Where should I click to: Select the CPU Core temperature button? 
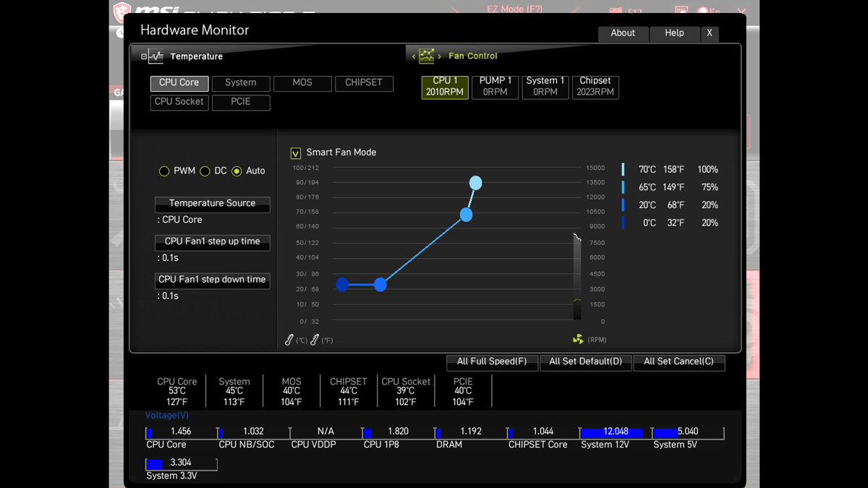click(x=179, y=83)
